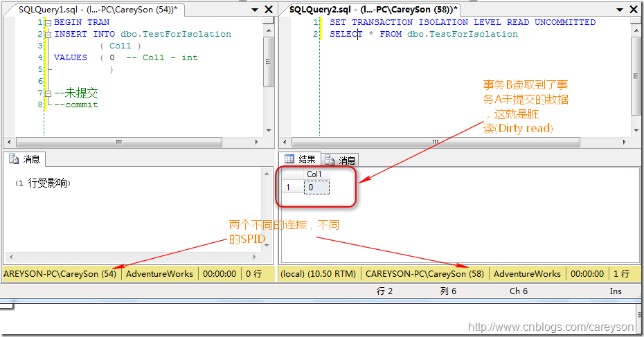
Task: Select the 结果 results tab
Action: 301,159
